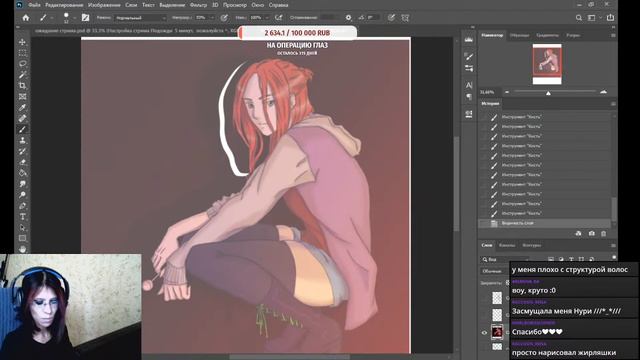Viewport: 640px width, 360px height.
Task: Open the brush blending Mode dropdown
Action: [x=140, y=18]
